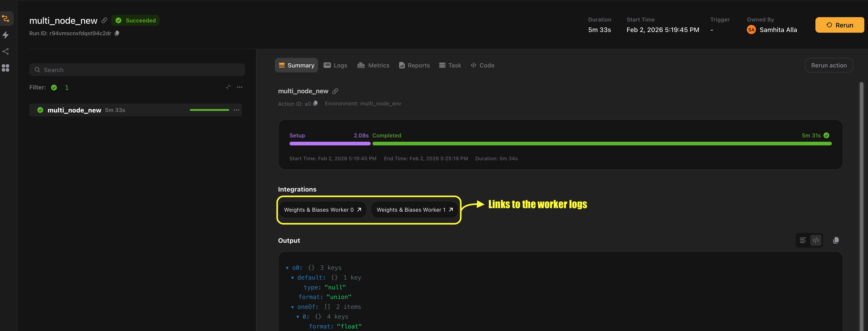The image size is (868, 331).
Task: Open the Triggers lightning icon in sidebar
Action: click(x=6, y=35)
